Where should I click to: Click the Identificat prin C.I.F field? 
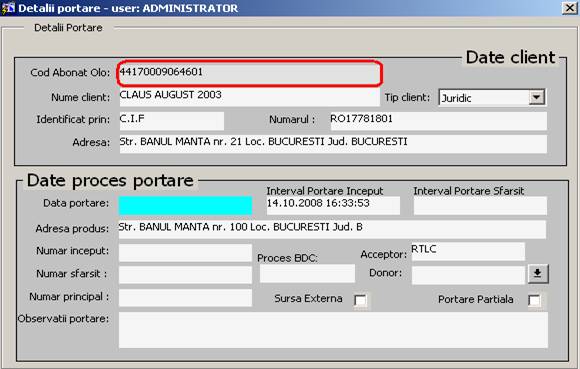pyautogui.click(x=172, y=121)
